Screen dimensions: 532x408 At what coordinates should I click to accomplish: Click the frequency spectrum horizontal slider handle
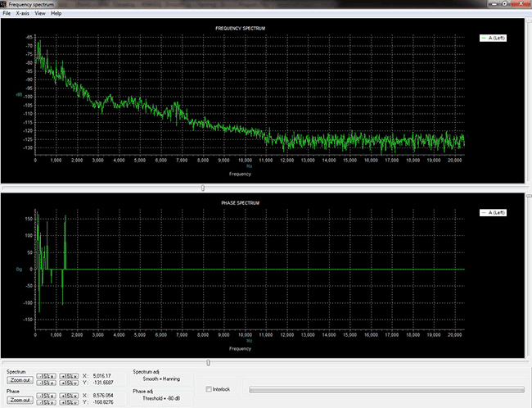[203, 188]
